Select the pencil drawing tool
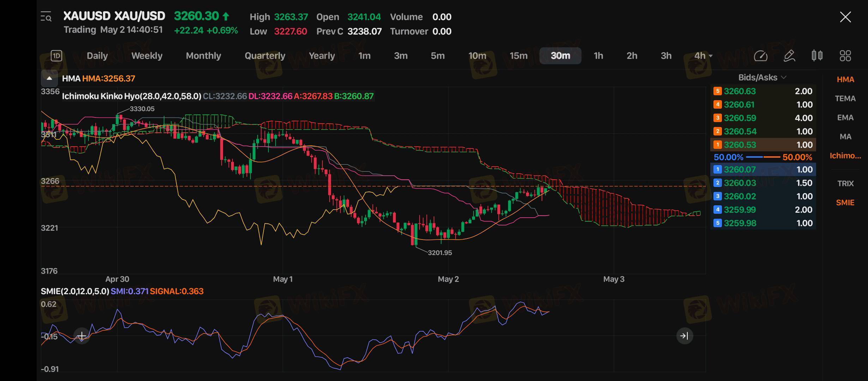This screenshot has height=381, width=868. coord(789,56)
